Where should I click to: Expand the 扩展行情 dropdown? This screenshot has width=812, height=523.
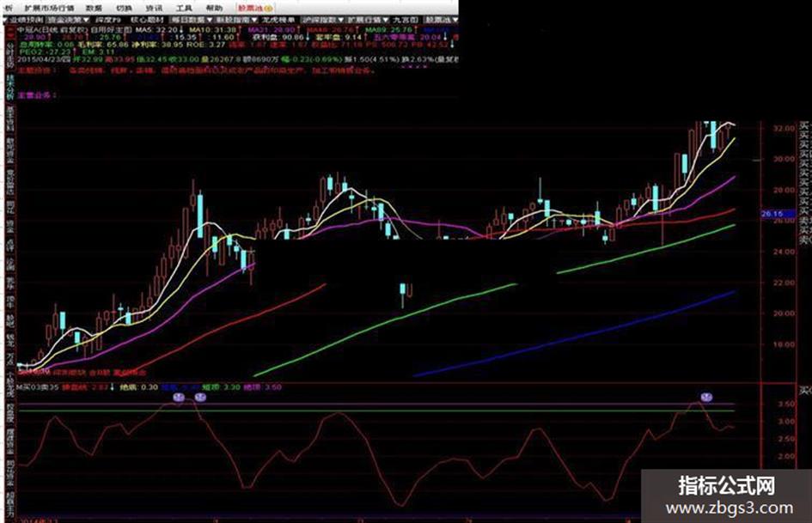click(367, 20)
